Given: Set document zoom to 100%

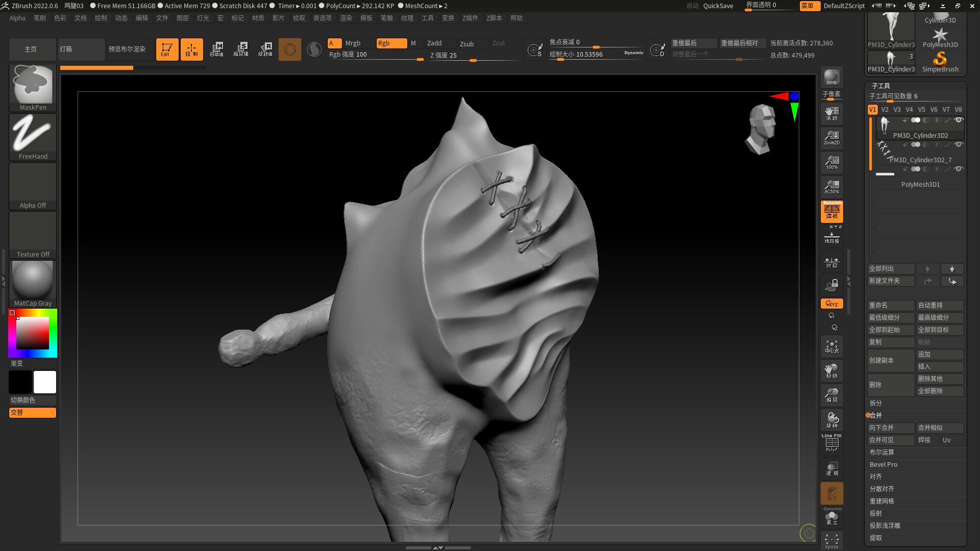Looking at the screenshot, I should (x=831, y=162).
